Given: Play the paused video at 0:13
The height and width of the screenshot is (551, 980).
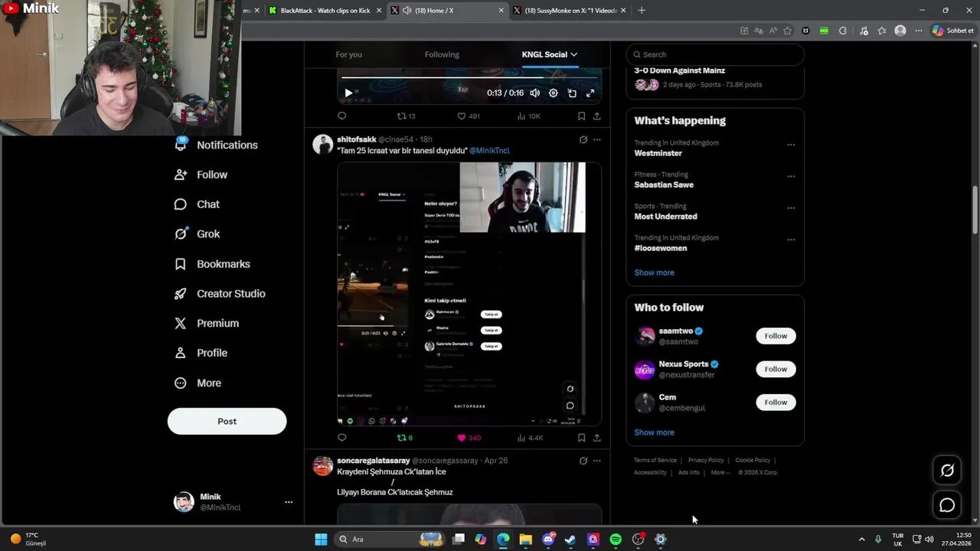Looking at the screenshot, I should 348,93.
